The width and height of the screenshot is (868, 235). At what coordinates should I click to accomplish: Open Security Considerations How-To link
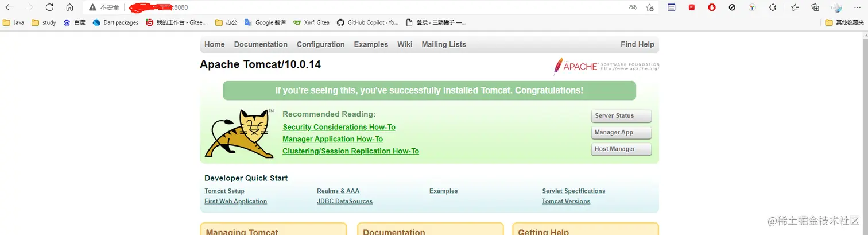click(x=339, y=127)
